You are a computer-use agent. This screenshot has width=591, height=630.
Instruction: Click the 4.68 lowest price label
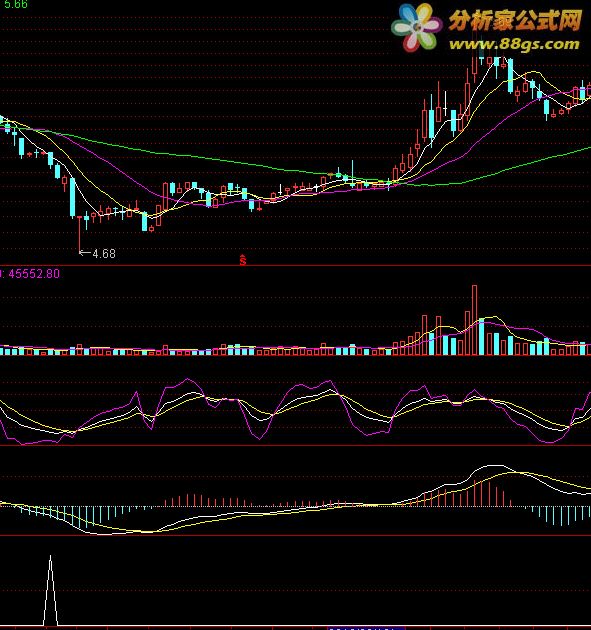[x=104, y=254]
